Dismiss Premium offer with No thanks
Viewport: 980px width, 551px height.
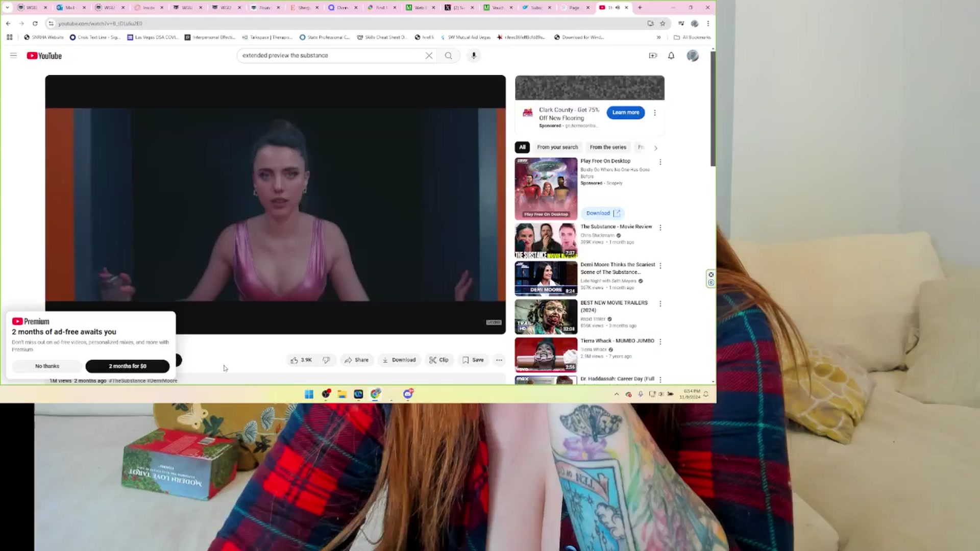point(47,366)
